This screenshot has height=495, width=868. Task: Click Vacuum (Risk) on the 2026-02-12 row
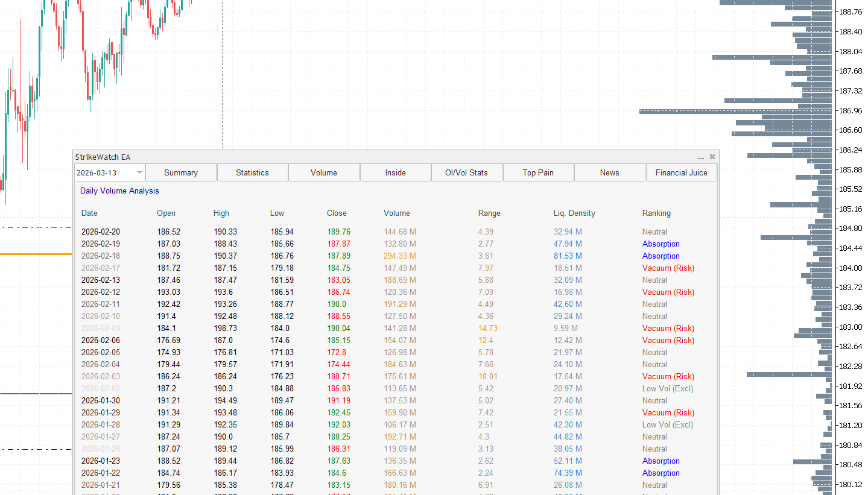668,292
